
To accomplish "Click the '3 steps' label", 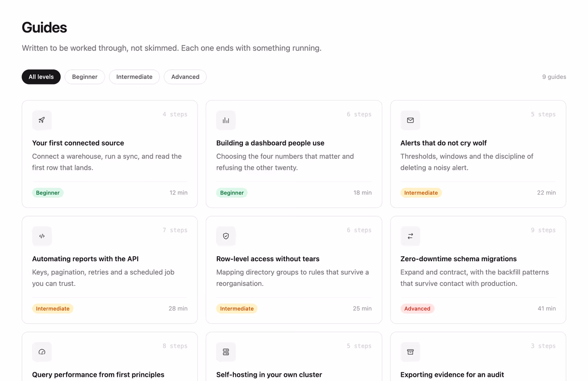I will click(x=543, y=346).
